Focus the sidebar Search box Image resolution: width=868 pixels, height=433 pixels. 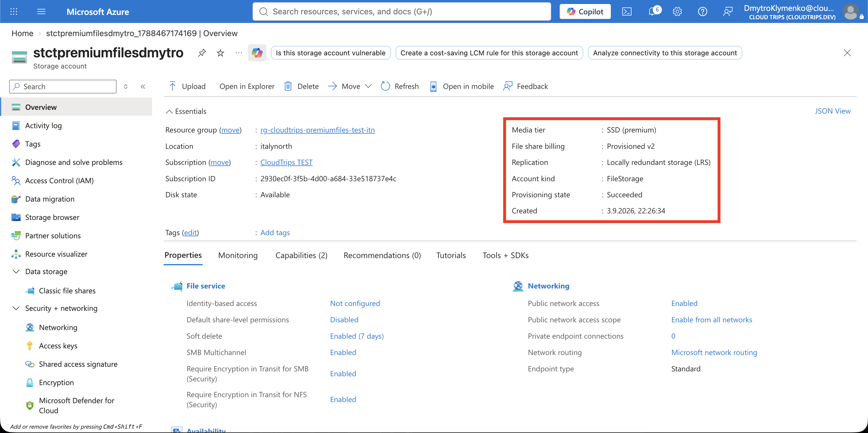(63, 87)
